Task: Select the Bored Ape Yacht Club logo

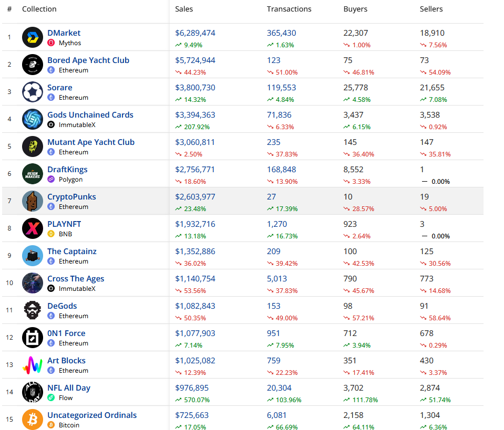Action: pos(32,65)
